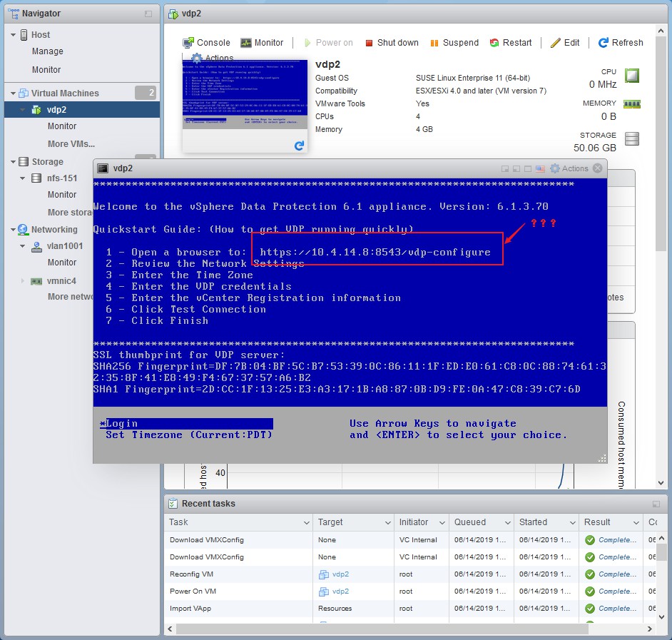
Task: Select Monitor under nfs-151
Action: [x=62, y=195]
